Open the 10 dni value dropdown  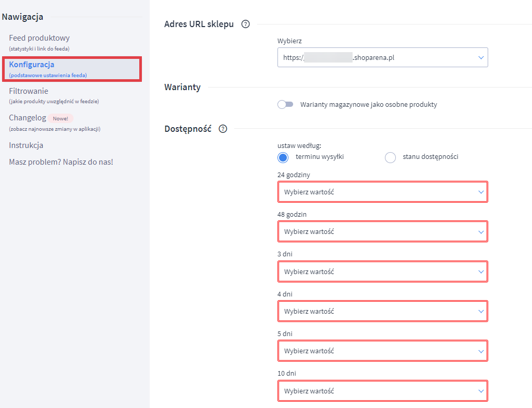point(382,391)
